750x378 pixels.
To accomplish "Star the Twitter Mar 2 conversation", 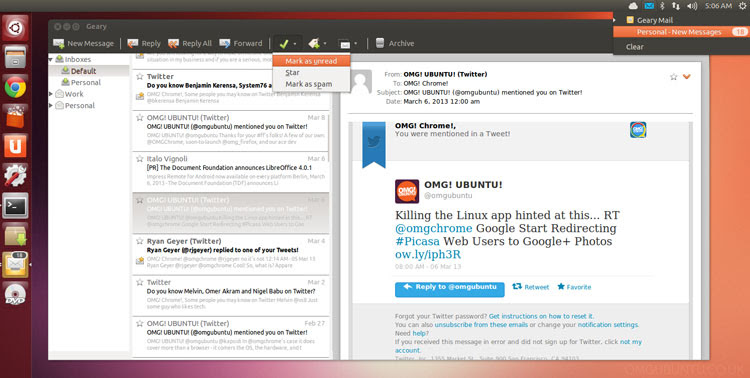I will pos(140,282).
